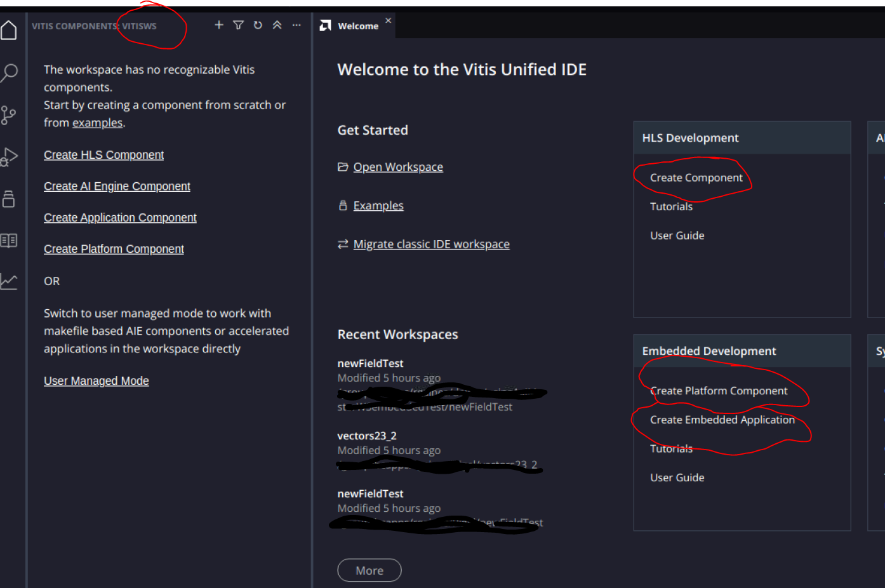Click the filter icon in components panel
The height and width of the screenshot is (588, 885).
238,25
